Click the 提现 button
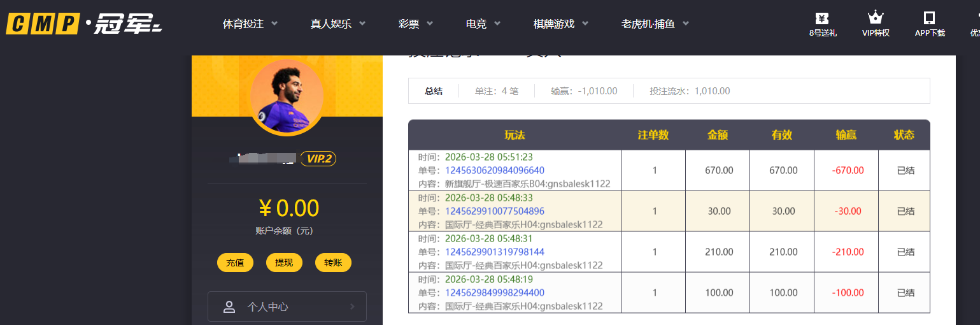Image resolution: width=980 pixels, height=325 pixels. (x=284, y=263)
